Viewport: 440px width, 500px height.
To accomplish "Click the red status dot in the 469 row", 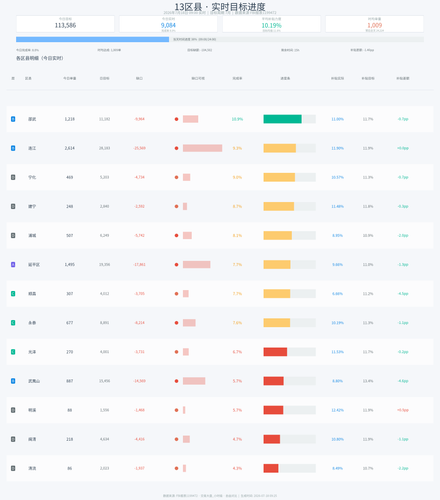I will pos(176,177).
